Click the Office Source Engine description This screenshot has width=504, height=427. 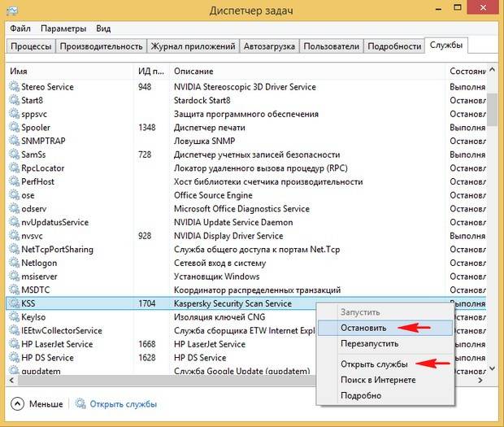pos(213,195)
